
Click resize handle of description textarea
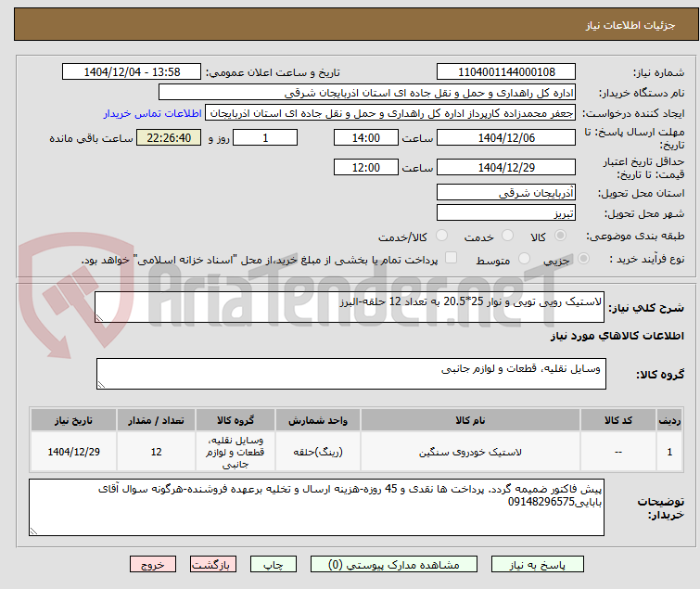point(99,318)
